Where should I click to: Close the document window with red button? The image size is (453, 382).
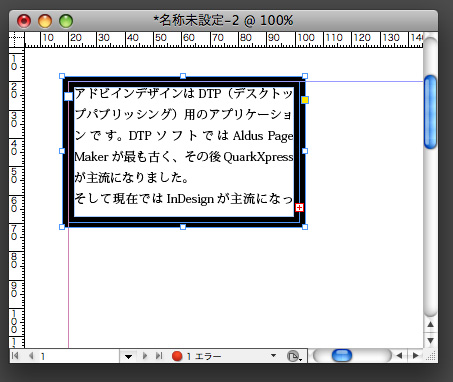(24, 21)
